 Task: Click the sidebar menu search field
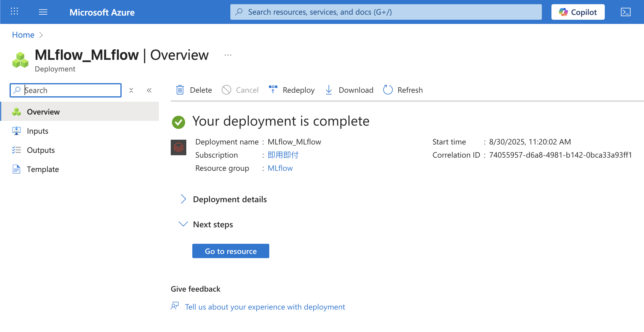(x=66, y=90)
